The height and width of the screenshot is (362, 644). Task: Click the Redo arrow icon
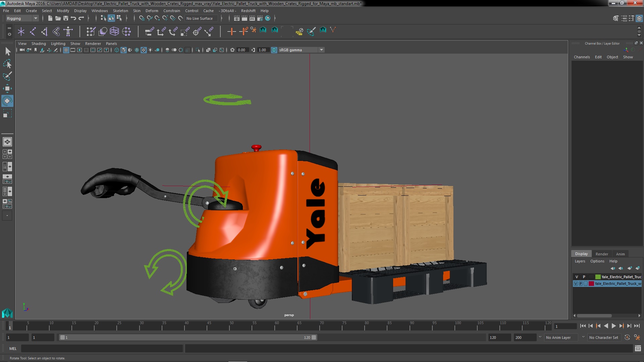(81, 18)
